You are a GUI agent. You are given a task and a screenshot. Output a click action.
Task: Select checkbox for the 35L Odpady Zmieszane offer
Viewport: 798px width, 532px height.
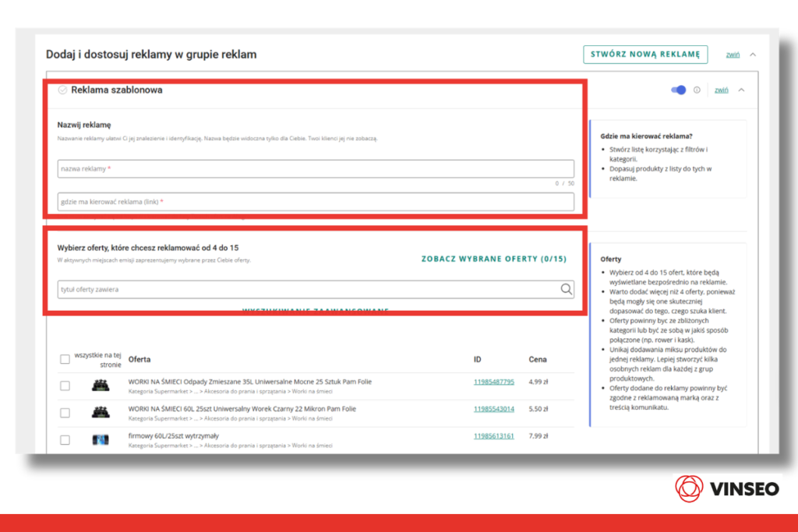(x=65, y=386)
